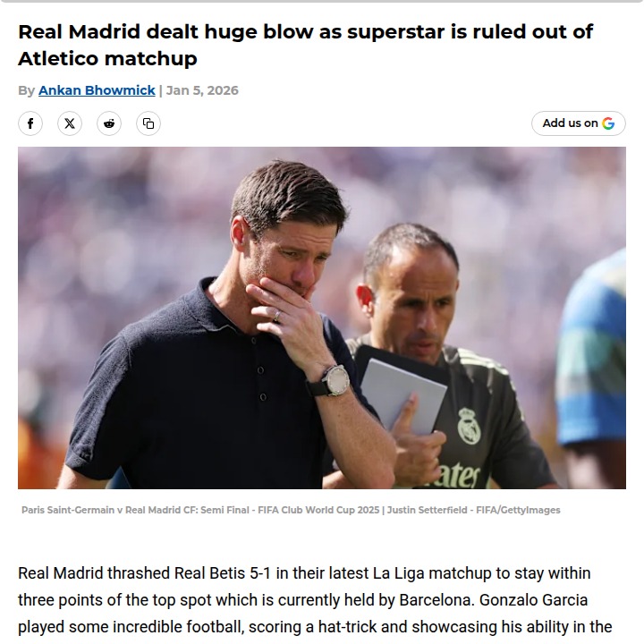Click the 'By' label before author name

click(26, 90)
